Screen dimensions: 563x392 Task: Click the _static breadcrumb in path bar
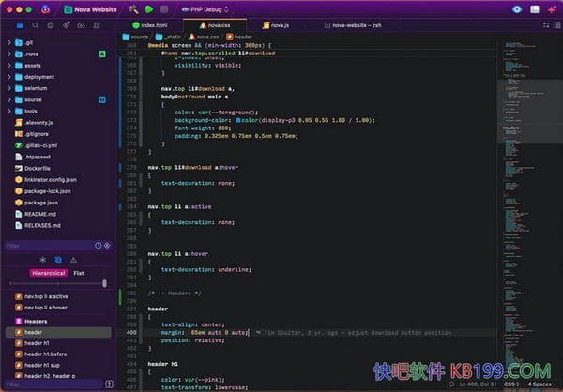(x=174, y=36)
